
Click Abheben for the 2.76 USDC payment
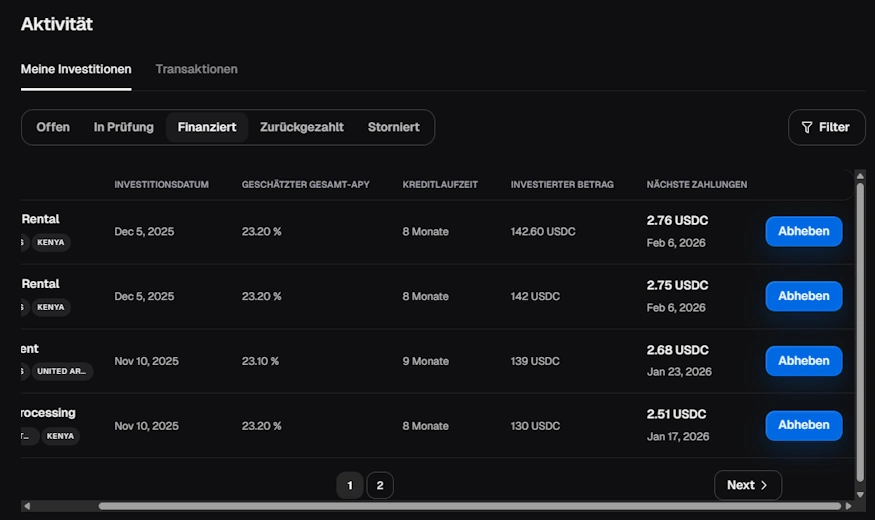pyautogui.click(x=803, y=231)
